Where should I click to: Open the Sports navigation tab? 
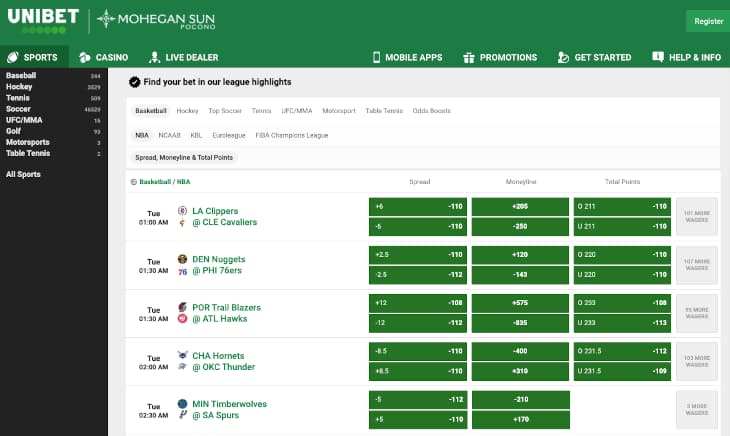tap(34, 57)
